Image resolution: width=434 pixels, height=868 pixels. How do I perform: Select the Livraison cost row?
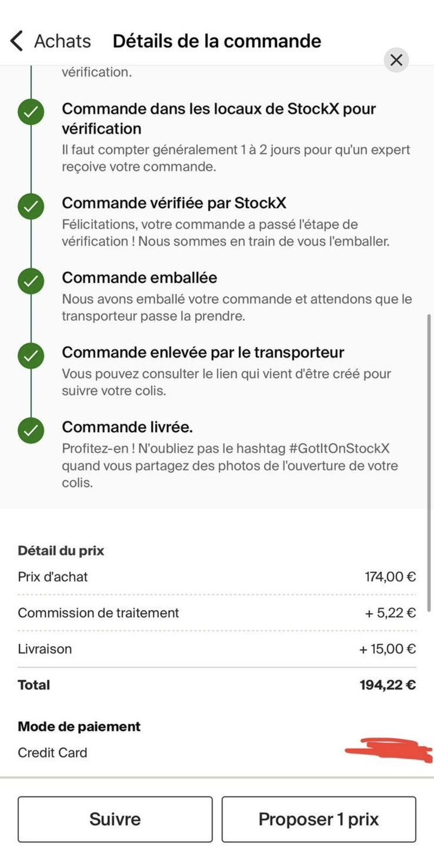click(x=217, y=649)
